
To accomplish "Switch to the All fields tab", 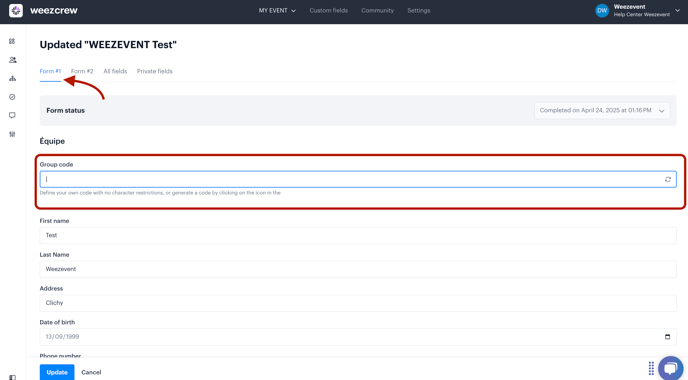I will click(x=115, y=71).
